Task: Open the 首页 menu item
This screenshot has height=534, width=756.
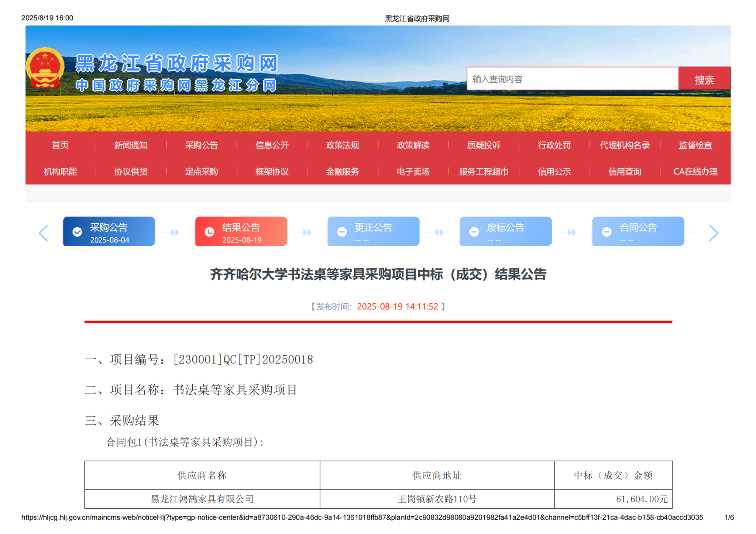Action: coord(60,145)
